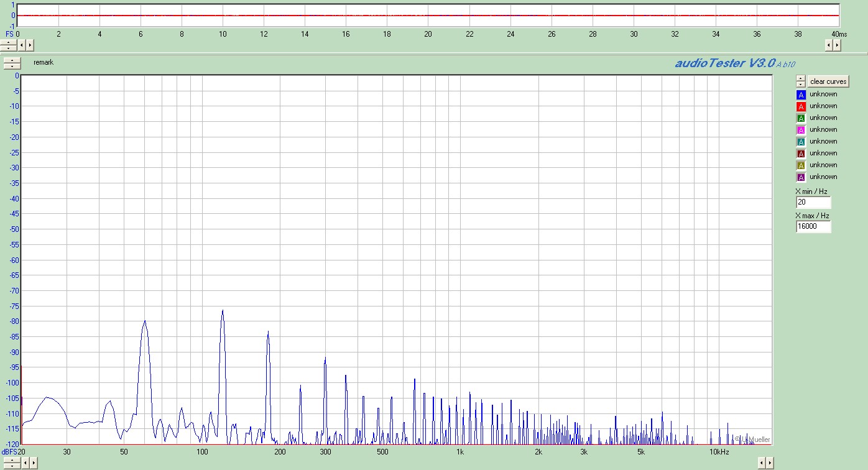Focus the X min / Hz field
The width and height of the screenshot is (868, 470).
click(813, 202)
